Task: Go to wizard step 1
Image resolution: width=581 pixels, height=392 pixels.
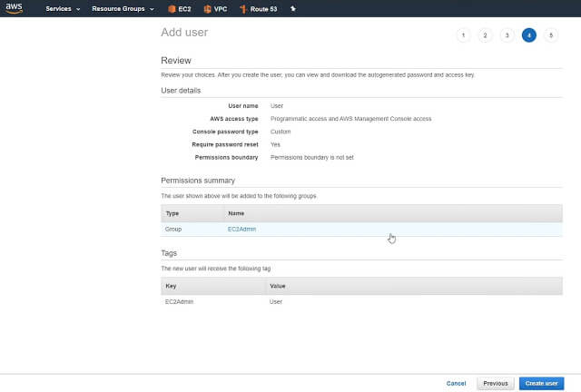Action: pyautogui.click(x=463, y=35)
